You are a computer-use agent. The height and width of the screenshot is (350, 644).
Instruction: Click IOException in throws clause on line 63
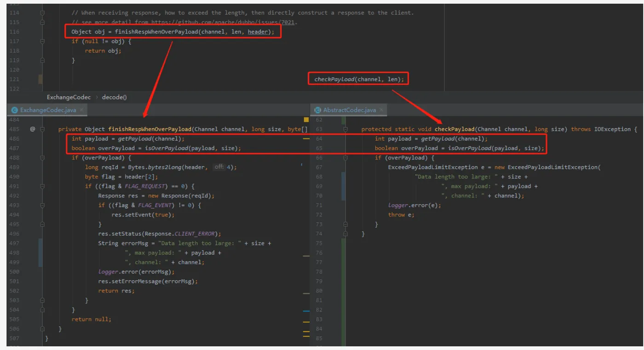coord(612,129)
